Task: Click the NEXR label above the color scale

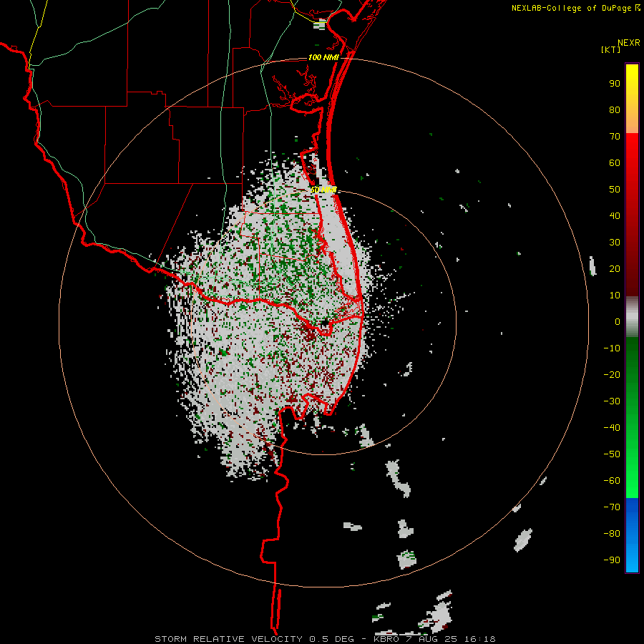Action: pyautogui.click(x=628, y=43)
